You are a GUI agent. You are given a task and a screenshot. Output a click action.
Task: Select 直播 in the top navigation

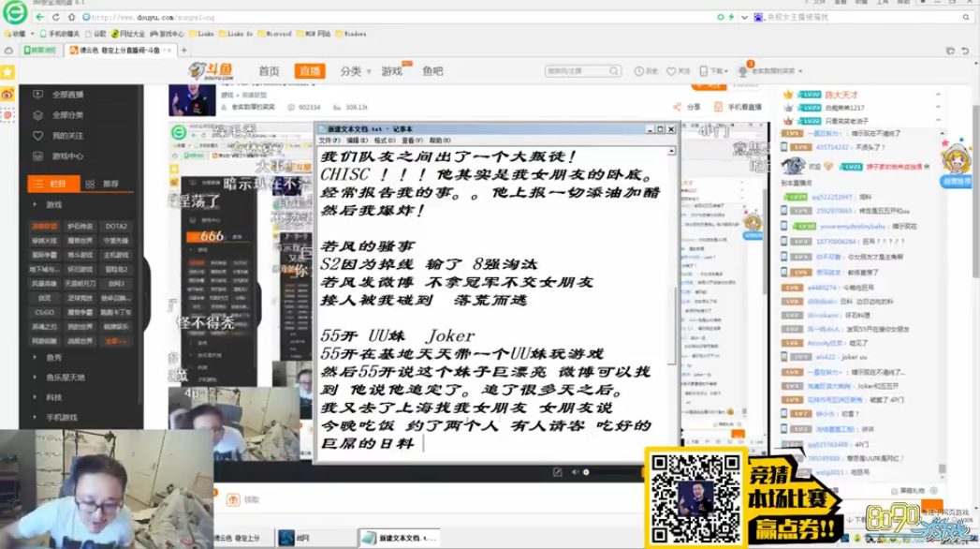[309, 71]
